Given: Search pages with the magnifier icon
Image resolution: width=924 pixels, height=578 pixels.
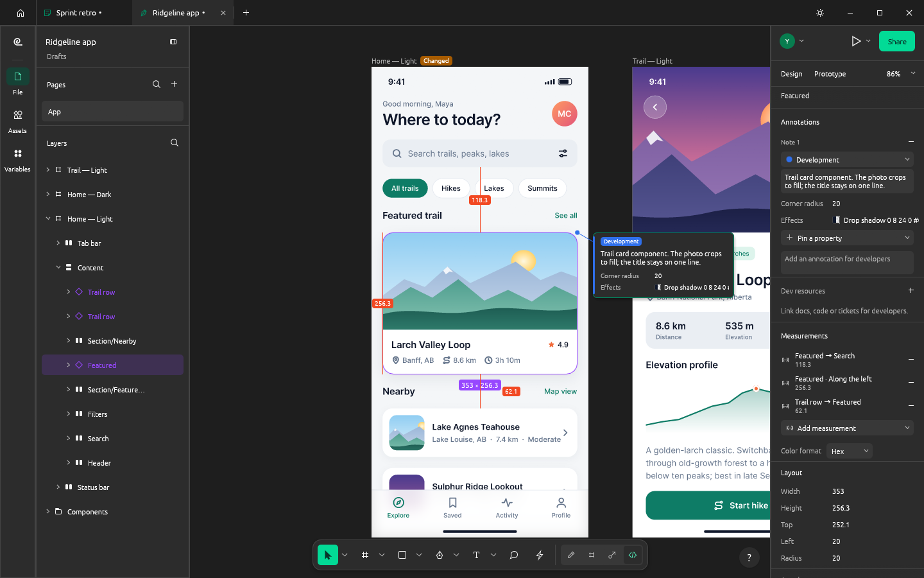Looking at the screenshot, I should [157, 84].
